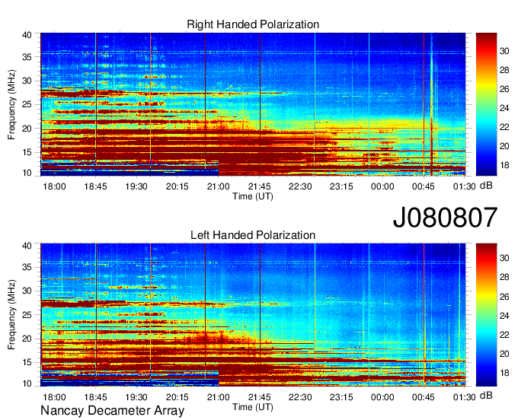Click inside the Left Handed spectrogram plot

(253, 315)
